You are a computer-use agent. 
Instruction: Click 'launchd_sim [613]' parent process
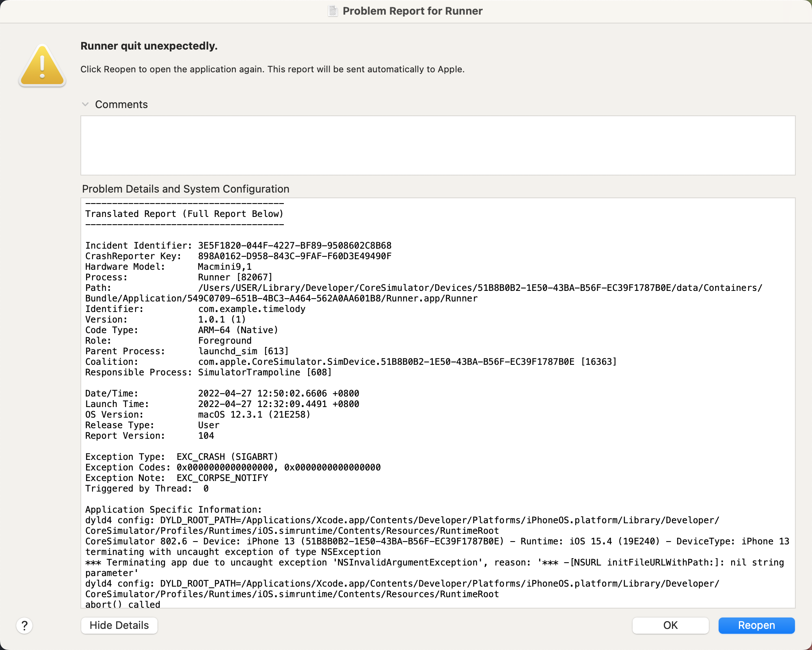click(244, 351)
